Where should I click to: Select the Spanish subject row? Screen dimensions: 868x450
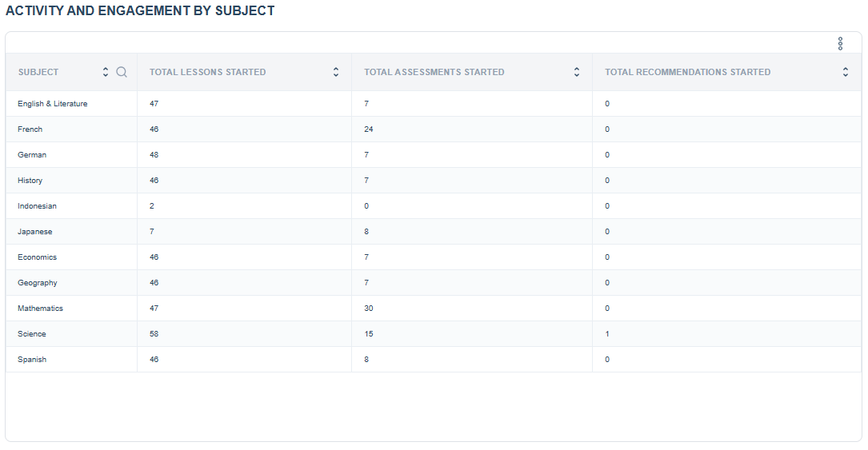coord(434,360)
